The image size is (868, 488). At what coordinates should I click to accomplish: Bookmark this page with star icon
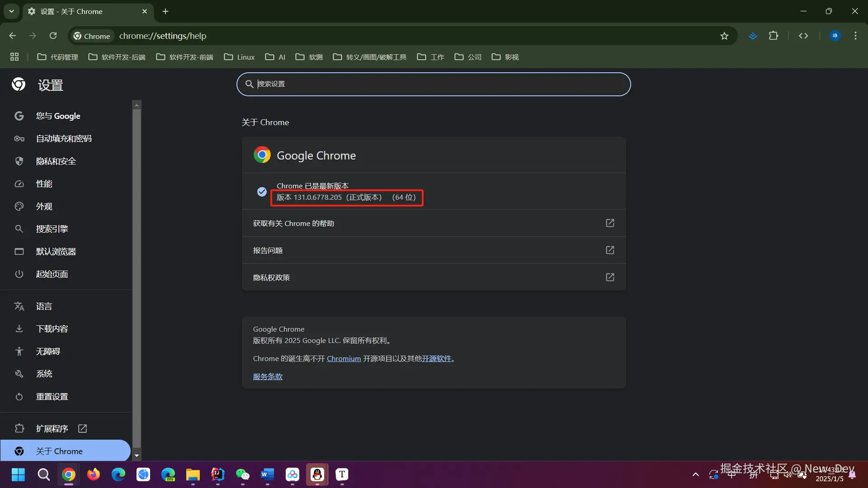(724, 36)
